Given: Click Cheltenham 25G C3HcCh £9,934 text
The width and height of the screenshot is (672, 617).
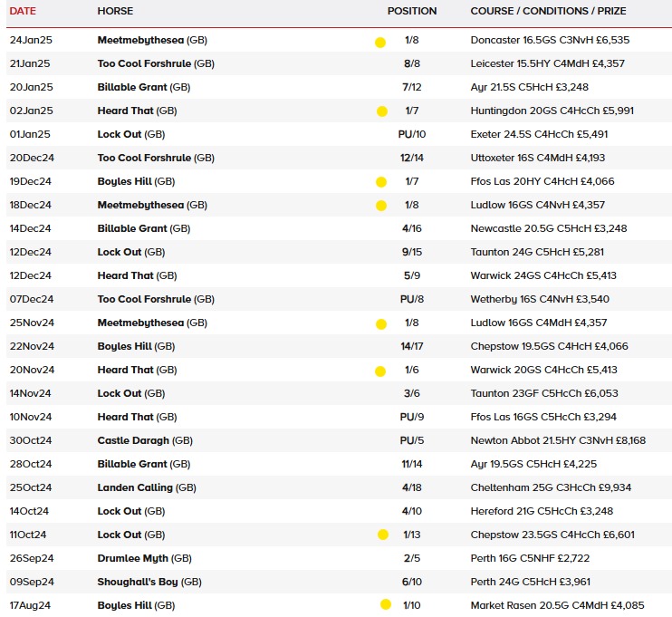Looking at the screenshot, I should [551, 488].
